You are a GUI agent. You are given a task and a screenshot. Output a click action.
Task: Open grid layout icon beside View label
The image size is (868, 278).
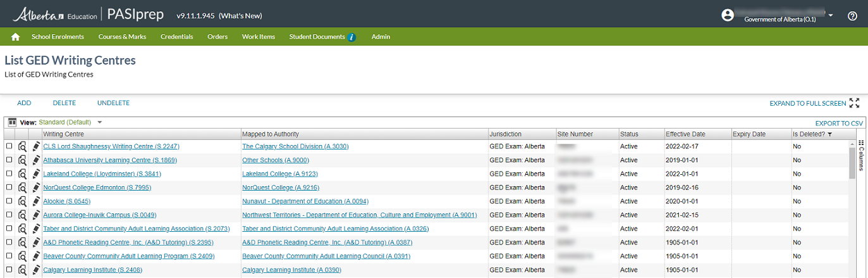[x=12, y=122]
